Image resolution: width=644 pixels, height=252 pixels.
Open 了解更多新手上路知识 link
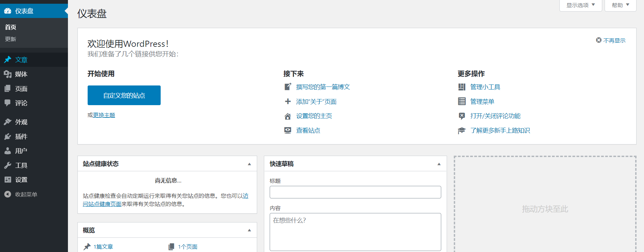coord(500,131)
